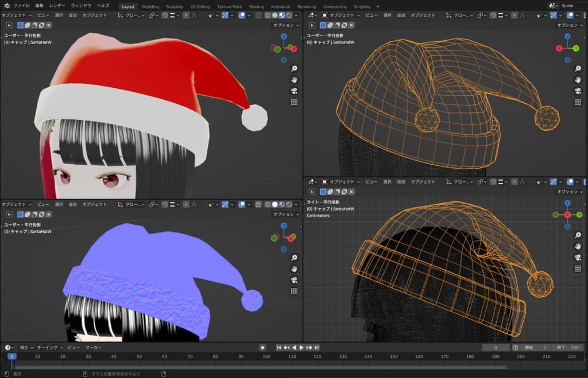
Task: Click the zoom magnifier icon in top-left viewport
Action: [x=294, y=69]
